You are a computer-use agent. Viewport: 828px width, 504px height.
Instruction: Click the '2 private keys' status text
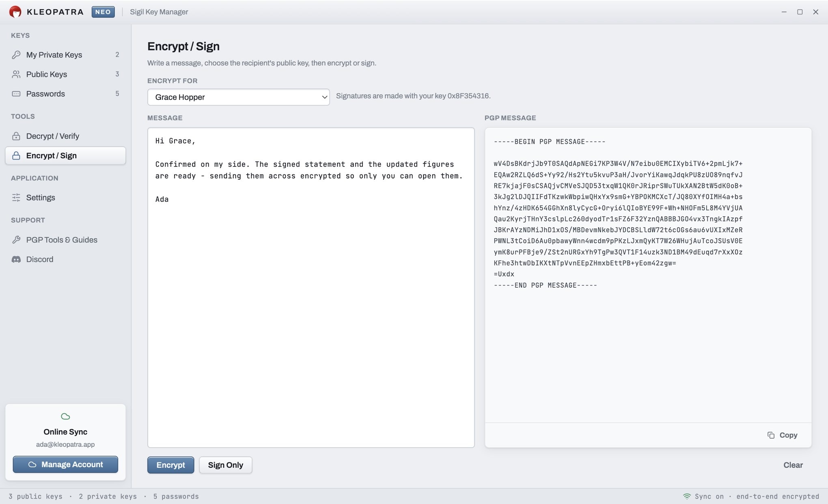pyautogui.click(x=108, y=496)
